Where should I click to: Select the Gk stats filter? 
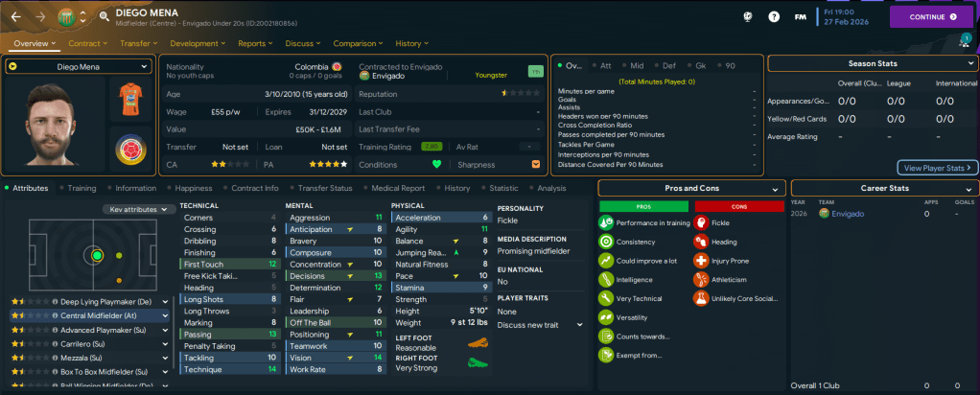[699, 65]
